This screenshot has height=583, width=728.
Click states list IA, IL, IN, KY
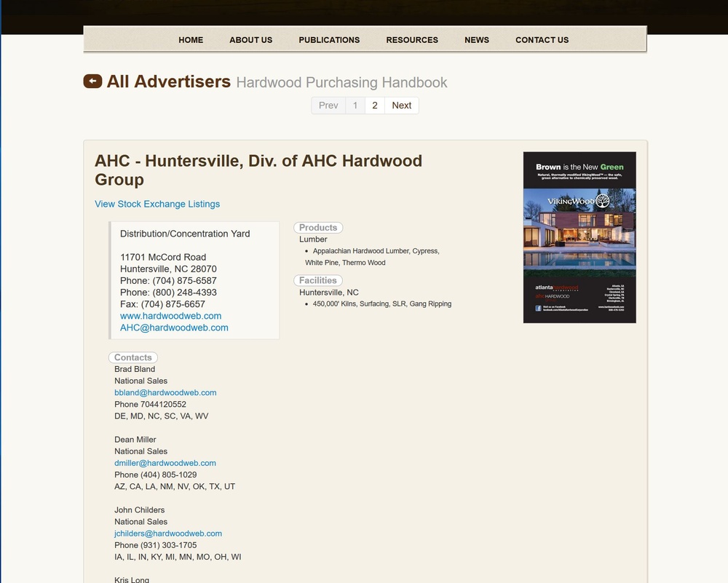click(178, 557)
